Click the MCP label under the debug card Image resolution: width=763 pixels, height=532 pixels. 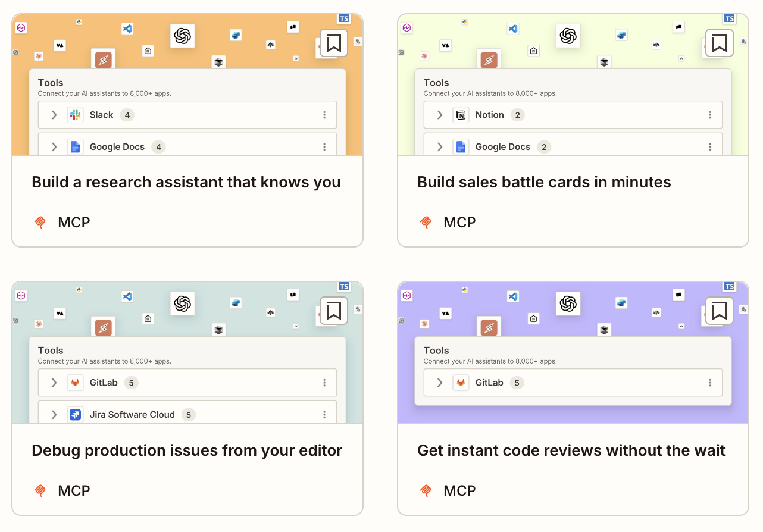click(x=62, y=490)
